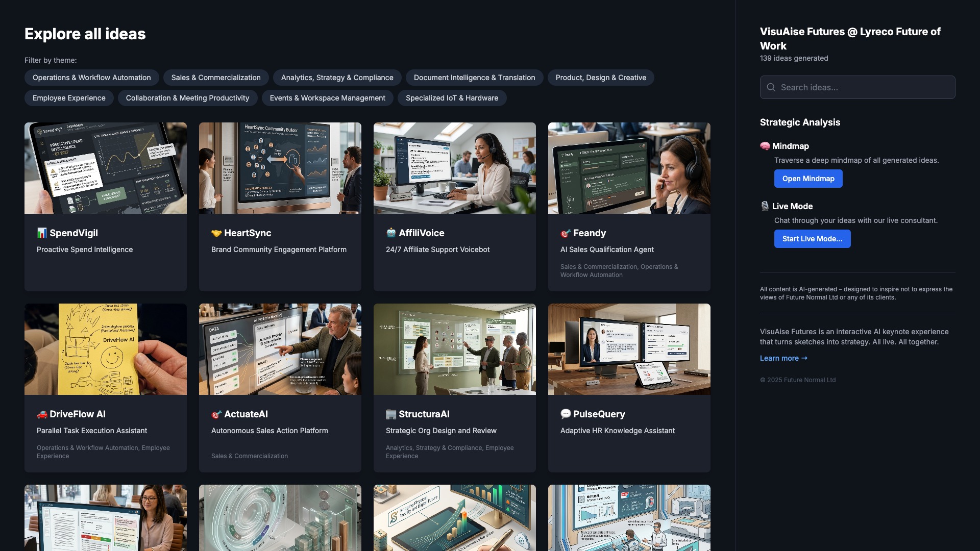This screenshot has width=980, height=551.
Task: Open the SpendVigil dashboard thumbnail
Action: pos(106,168)
